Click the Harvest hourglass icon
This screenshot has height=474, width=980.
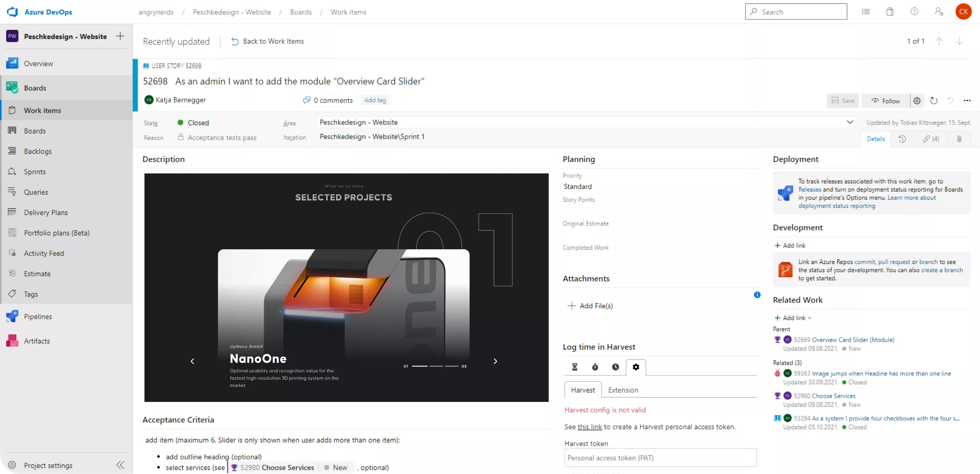pyautogui.click(x=574, y=367)
